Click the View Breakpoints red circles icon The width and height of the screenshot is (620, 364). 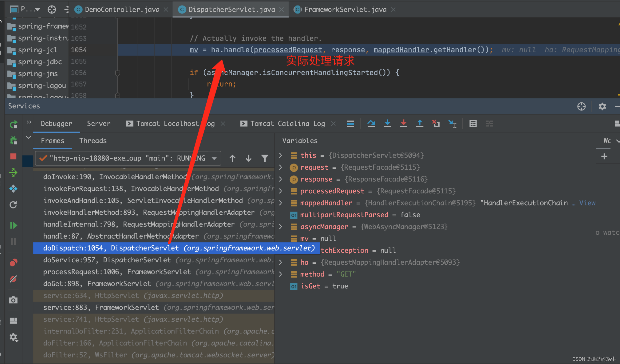[13, 263]
